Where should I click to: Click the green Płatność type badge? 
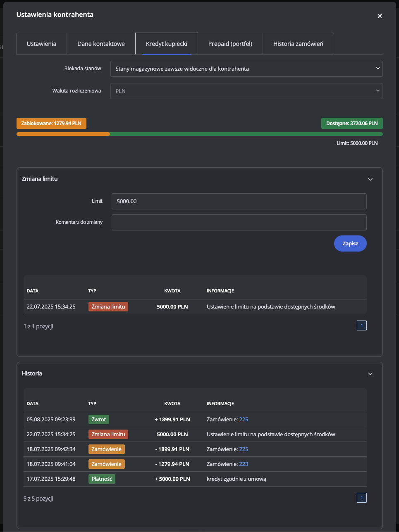102,479
